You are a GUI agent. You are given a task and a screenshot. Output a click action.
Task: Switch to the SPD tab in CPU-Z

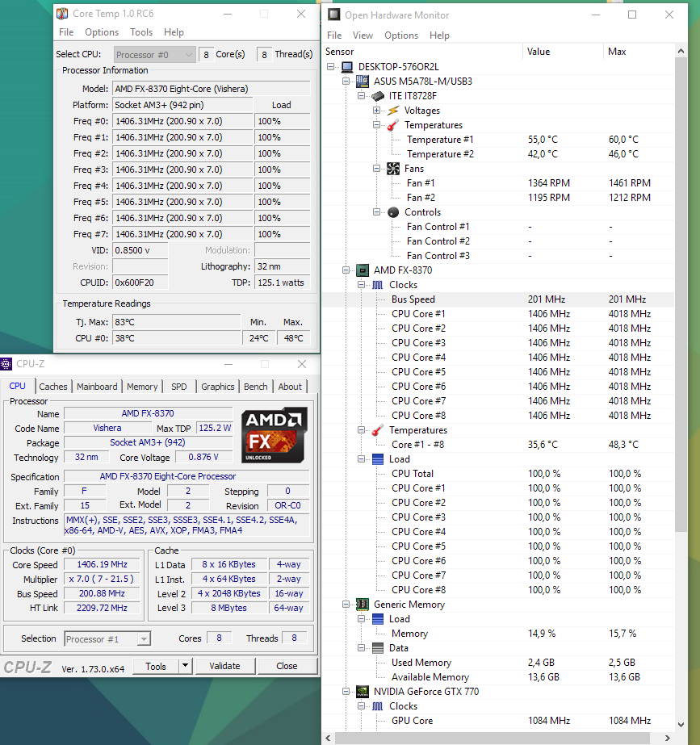click(x=179, y=387)
